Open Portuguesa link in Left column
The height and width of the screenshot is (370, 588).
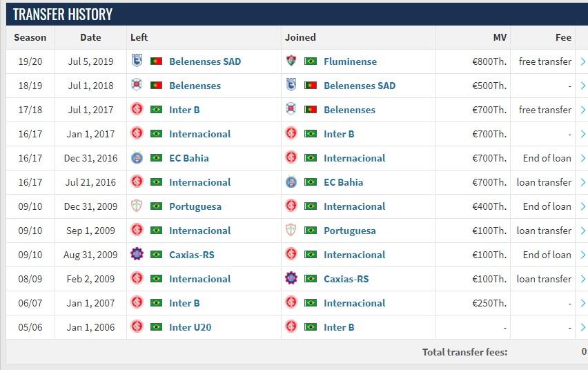pos(195,206)
